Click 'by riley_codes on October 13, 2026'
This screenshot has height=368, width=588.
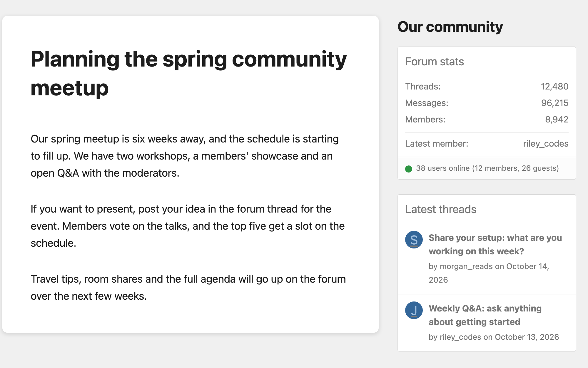(x=494, y=337)
